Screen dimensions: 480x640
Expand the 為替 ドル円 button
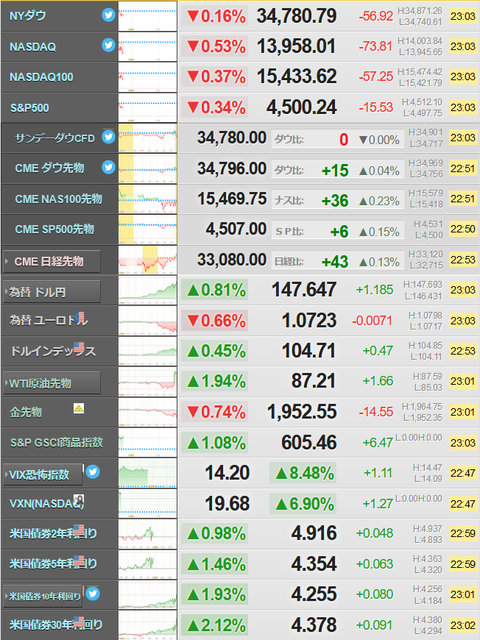[x=51, y=292]
